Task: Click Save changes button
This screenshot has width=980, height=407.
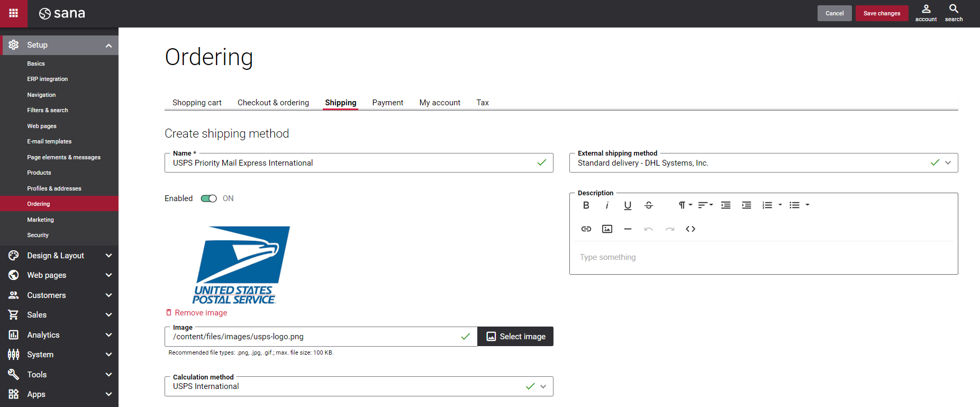Action: 882,13
